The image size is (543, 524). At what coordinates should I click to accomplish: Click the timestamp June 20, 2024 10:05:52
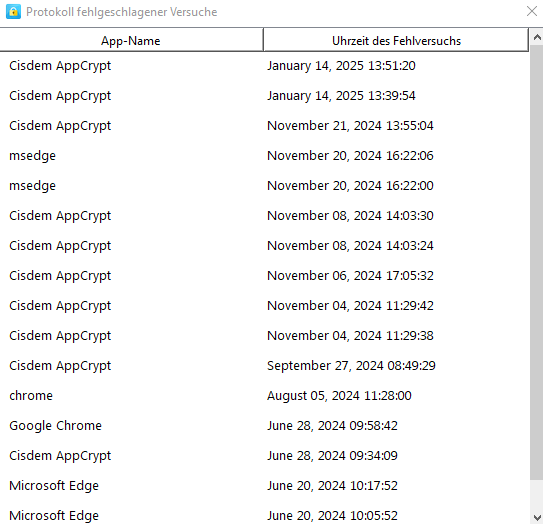tap(332, 516)
